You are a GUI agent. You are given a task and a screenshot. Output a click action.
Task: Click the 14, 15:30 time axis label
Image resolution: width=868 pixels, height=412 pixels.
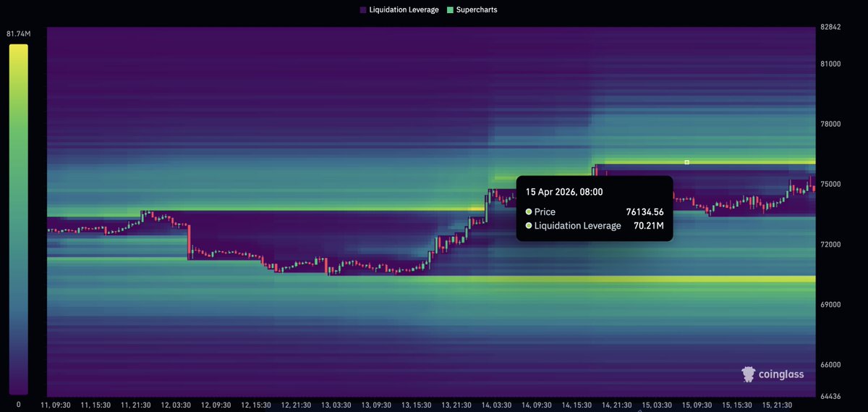click(x=576, y=405)
